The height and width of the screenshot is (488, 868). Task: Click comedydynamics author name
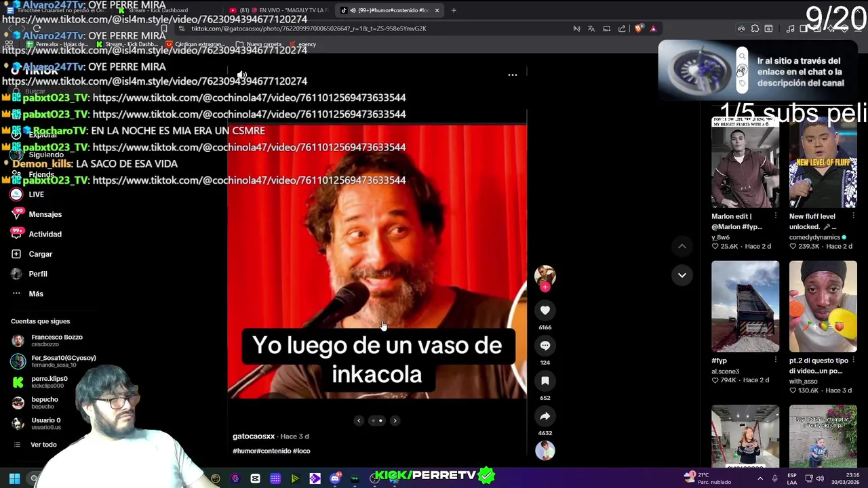point(814,238)
